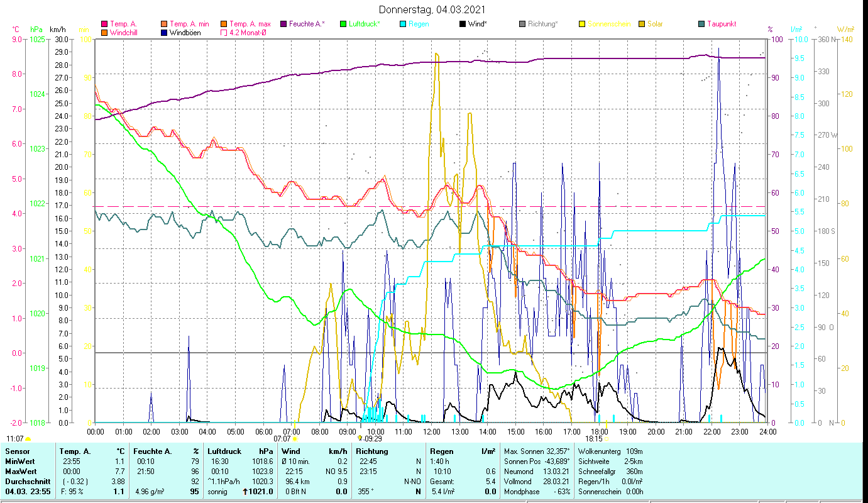Click the 'Sonnenschein 0:00h' entry in the table

(x=610, y=492)
